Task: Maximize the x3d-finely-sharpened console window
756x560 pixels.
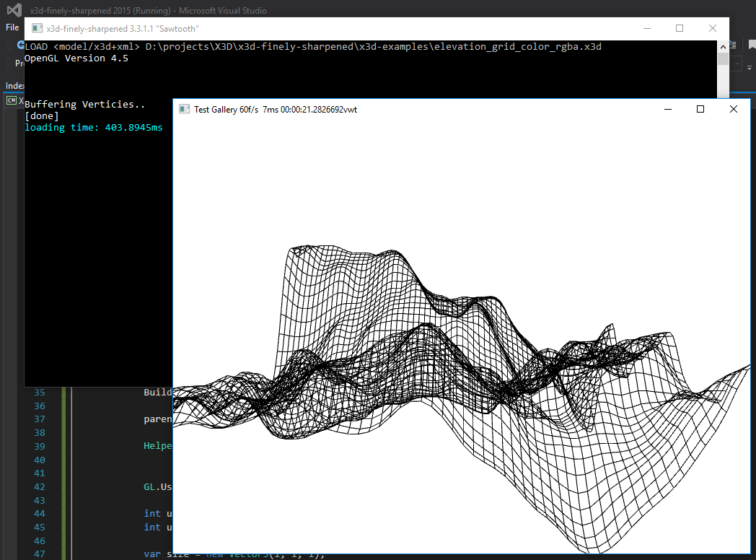Action: coord(680,28)
